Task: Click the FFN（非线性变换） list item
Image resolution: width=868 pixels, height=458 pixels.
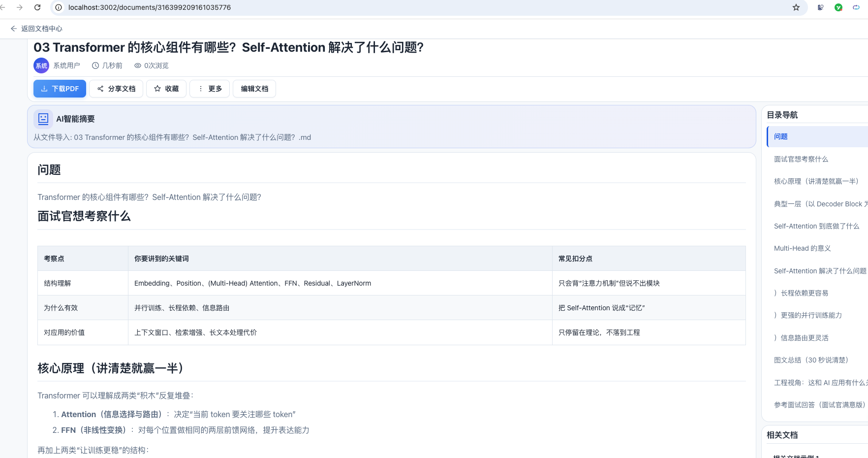Action: coord(185,430)
